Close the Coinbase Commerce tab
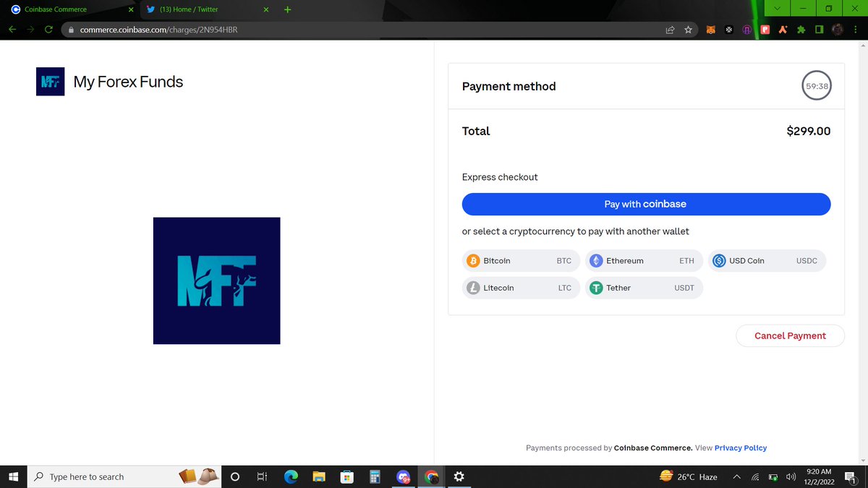This screenshot has height=488, width=868. (130, 9)
